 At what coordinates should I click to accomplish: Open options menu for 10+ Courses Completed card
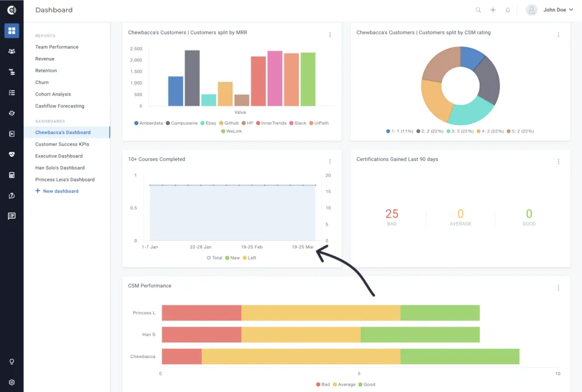(330, 161)
